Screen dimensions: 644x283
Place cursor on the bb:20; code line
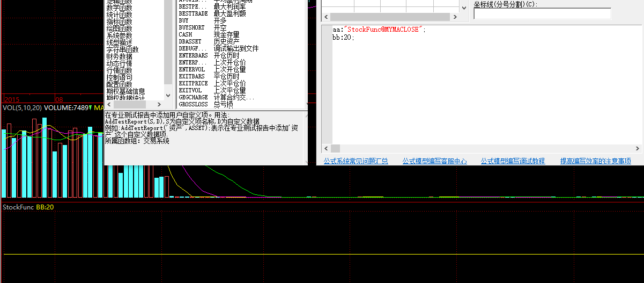click(x=343, y=37)
